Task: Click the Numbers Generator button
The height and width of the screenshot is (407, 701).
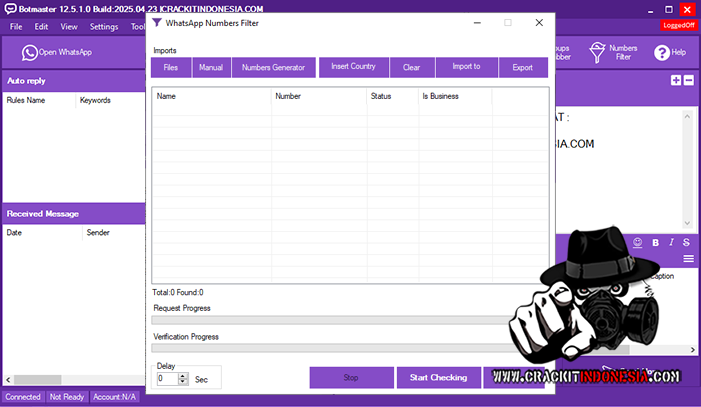Action: [273, 67]
